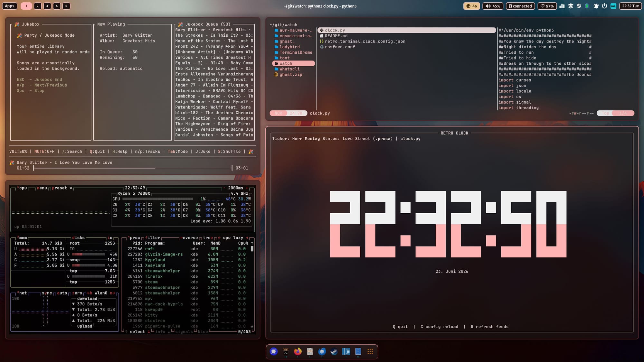Open the app grid launcher in dock
This screenshot has height=362, width=644.
click(370, 351)
